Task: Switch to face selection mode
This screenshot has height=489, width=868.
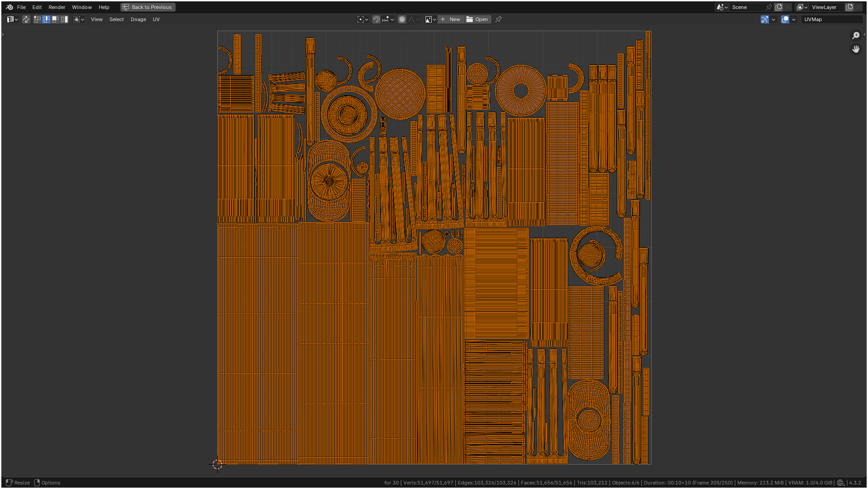Action: 55,19
